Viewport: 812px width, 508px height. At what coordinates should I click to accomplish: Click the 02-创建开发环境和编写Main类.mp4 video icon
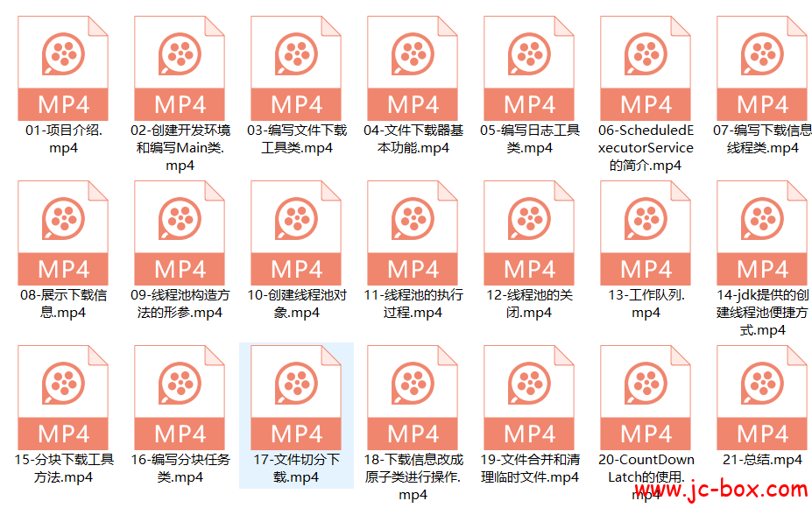[180, 68]
